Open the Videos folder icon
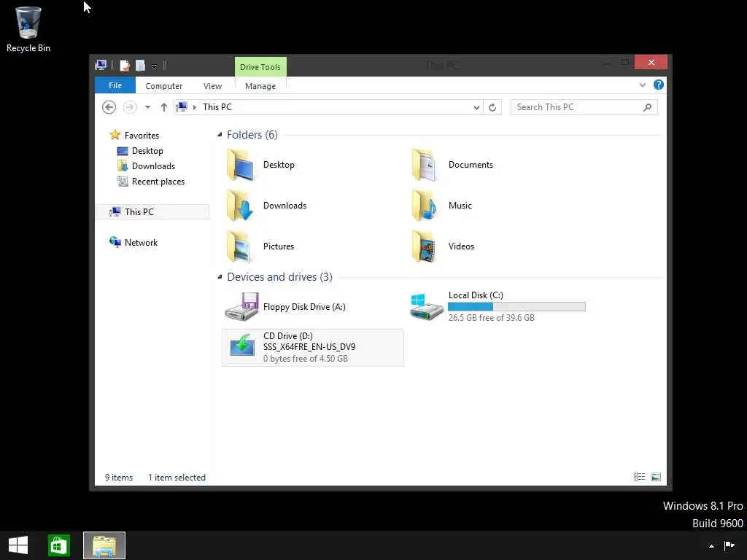 click(x=425, y=246)
